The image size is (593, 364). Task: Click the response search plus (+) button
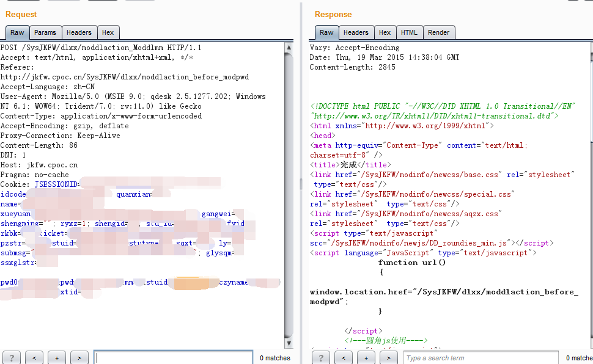coord(366,357)
